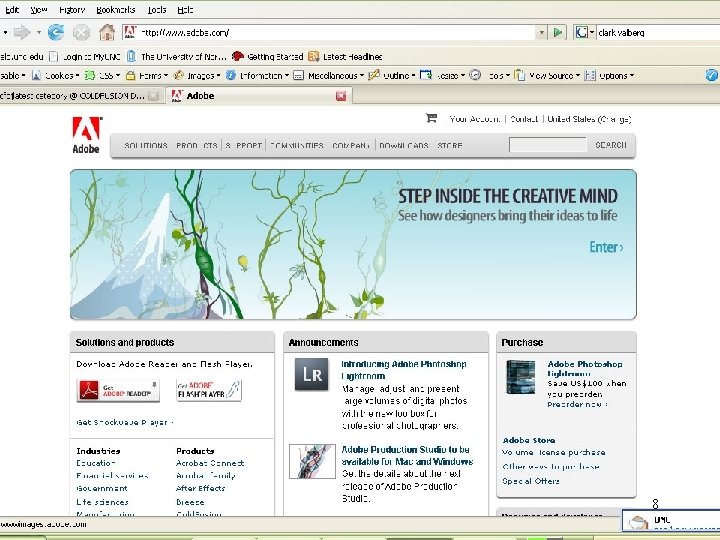Switch to the ColdFusion category tab

coord(80,96)
